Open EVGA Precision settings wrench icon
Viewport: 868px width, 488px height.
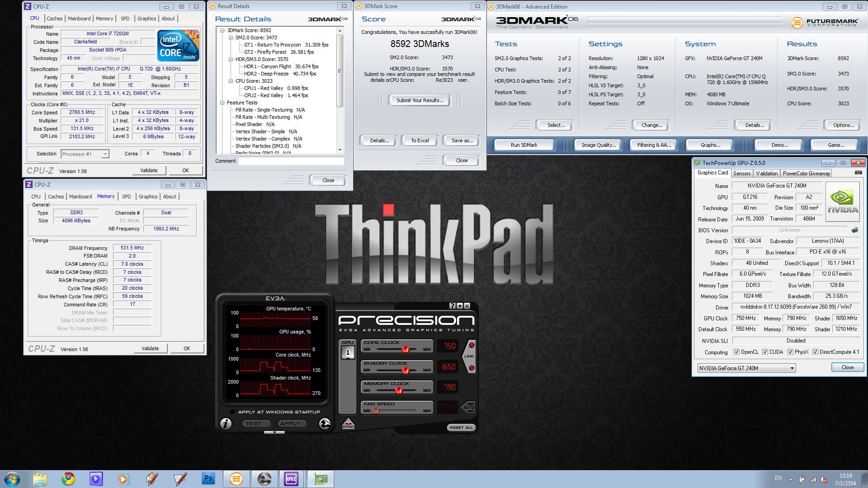click(x=325, y=423)
